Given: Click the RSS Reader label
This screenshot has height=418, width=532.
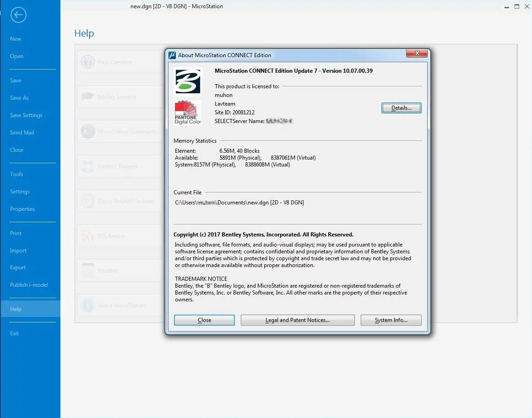Looking at the screenshot, I should click(111, 236).
